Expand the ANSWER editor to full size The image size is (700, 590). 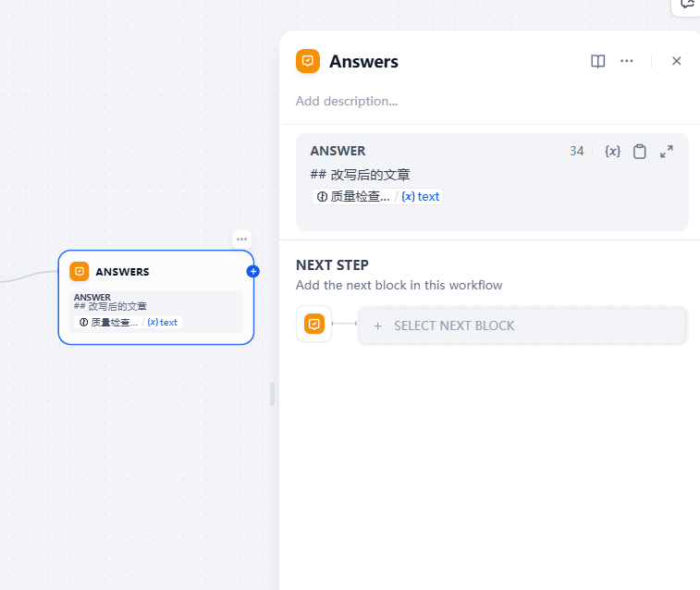click(x=667, y=152)
